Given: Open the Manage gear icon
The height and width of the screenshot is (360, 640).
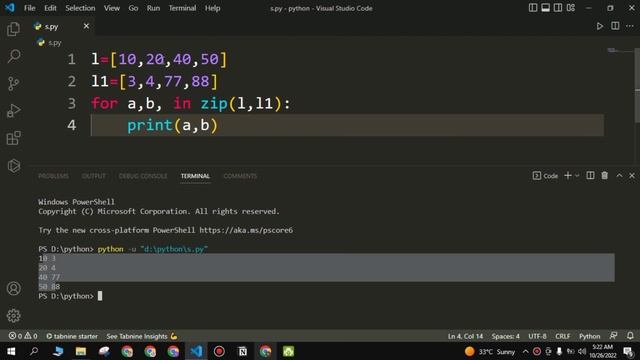Looking at the screenshot, I should click(x=13, y=316).
